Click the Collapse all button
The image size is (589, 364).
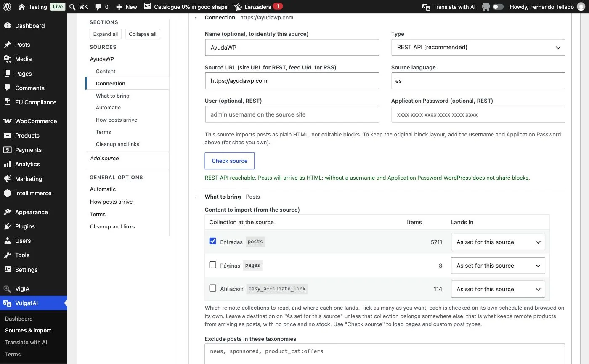143,34
